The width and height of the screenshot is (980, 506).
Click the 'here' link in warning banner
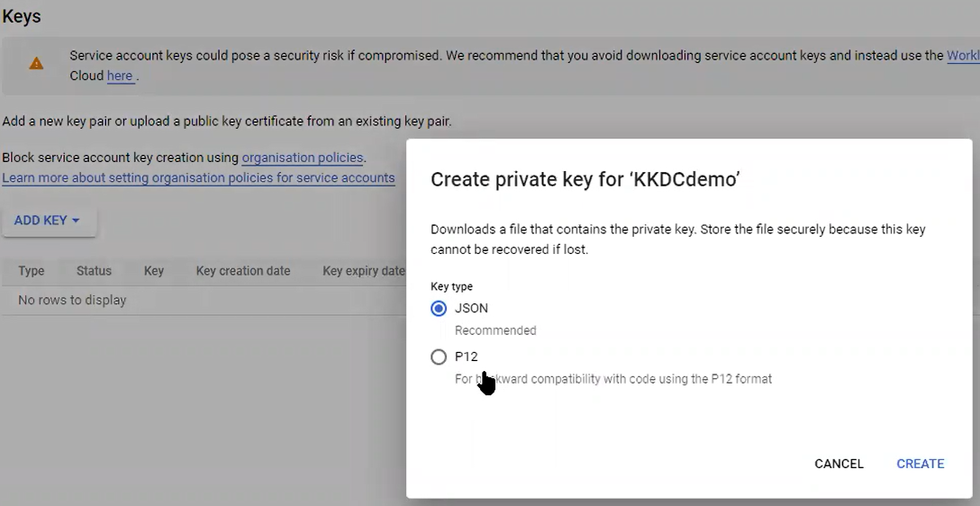[120, 76]
